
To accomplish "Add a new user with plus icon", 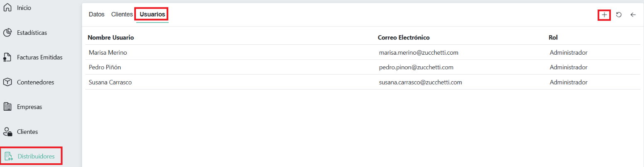I will pyautogui.click(x=604, y=15).
